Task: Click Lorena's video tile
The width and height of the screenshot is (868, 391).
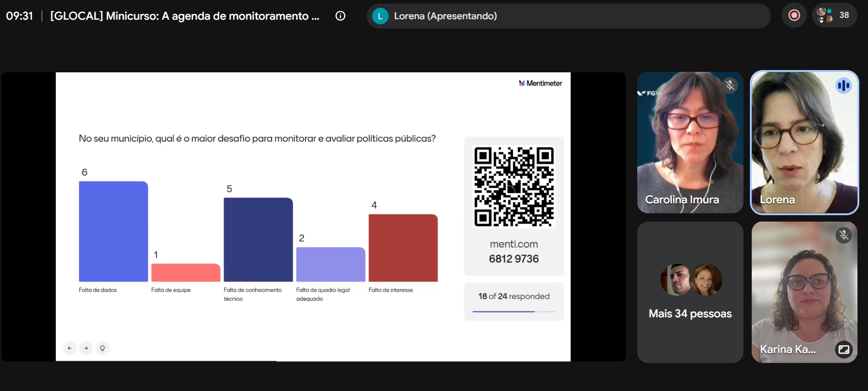Action: click(x=804, y=142)
